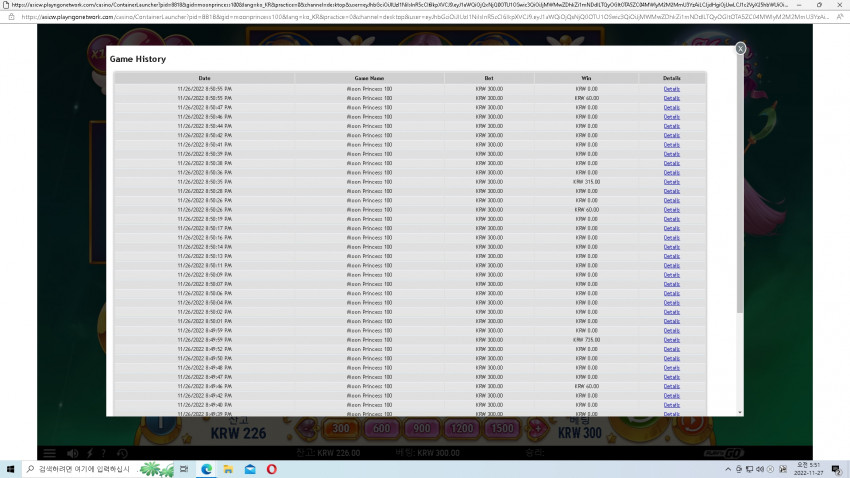The image size is (850, 478).
Task: Open the Windows Start menu
Action: pos(10,469)
